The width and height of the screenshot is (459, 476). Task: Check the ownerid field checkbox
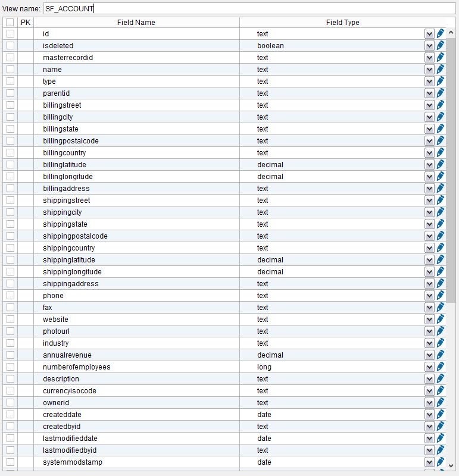(x=10, y=403)
